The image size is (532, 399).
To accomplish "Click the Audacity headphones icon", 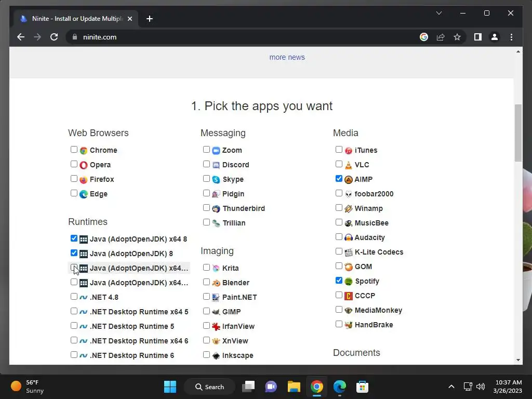I will (349, 237).
